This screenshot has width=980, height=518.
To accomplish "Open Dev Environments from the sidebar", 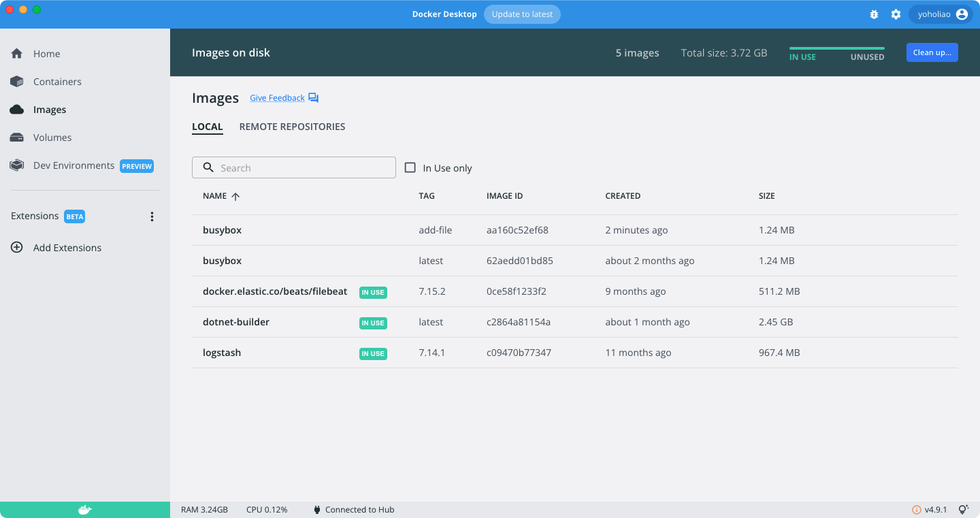I will tap(73, 165).
